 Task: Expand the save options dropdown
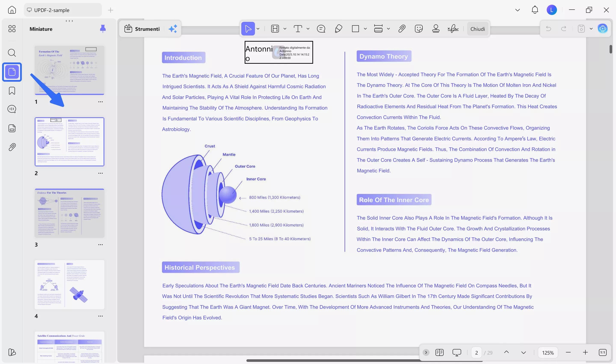591,29
